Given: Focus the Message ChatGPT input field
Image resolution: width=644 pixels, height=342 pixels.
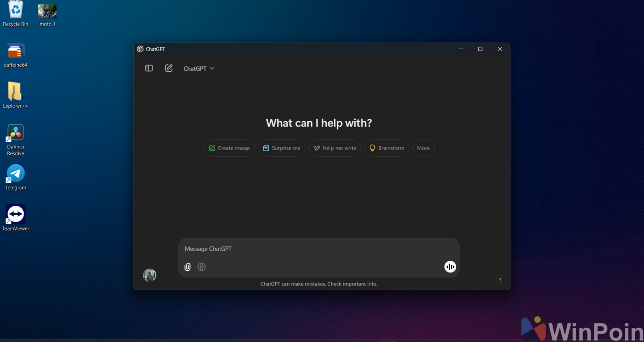Looking at the screenshot, I should [x=319, y=249].
